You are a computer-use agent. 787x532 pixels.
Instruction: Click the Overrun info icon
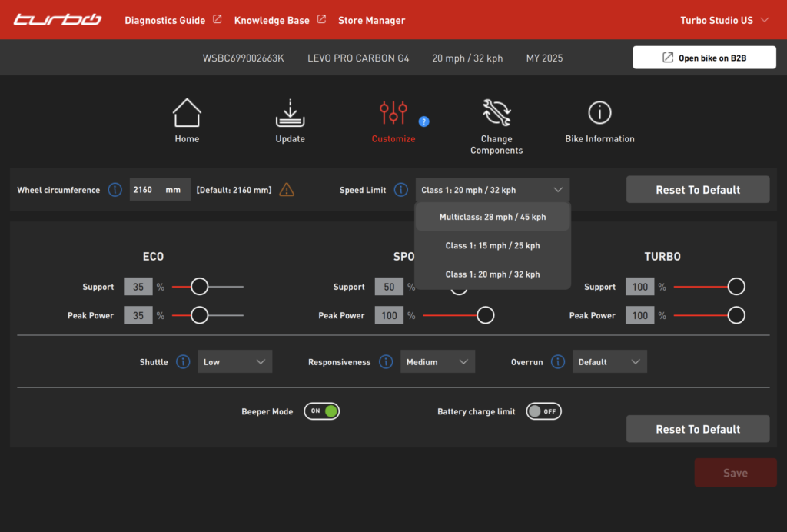pos(558,362)
